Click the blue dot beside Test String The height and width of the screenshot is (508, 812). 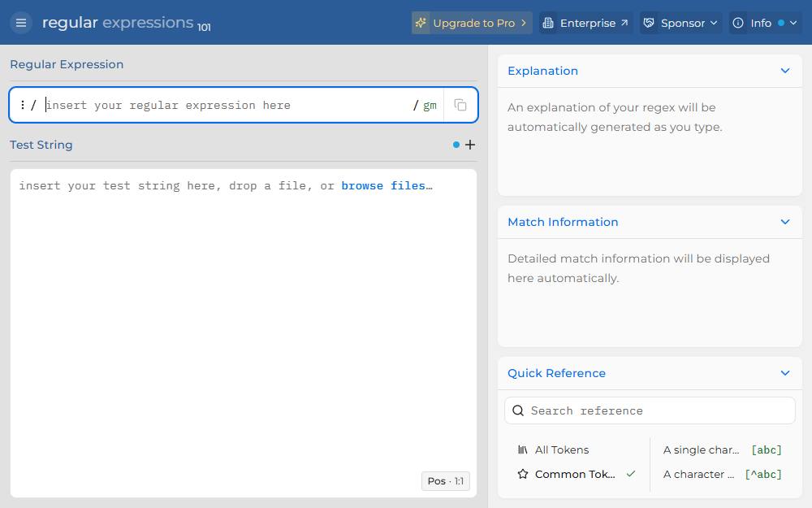coord(456,145)
